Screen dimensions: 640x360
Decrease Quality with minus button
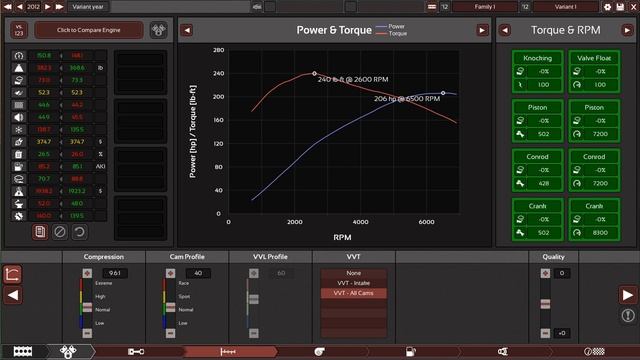545,333
